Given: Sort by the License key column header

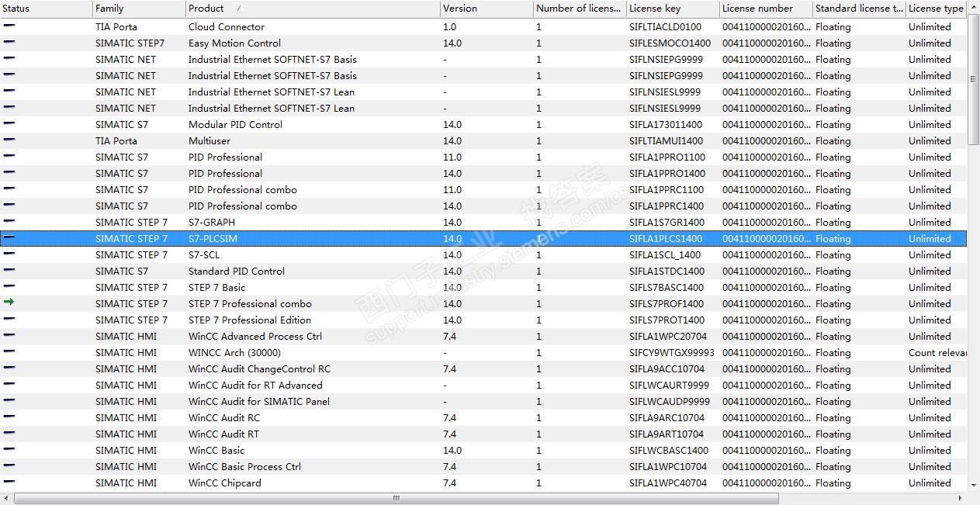Looking at the screenshot, I should coord(674,9).
